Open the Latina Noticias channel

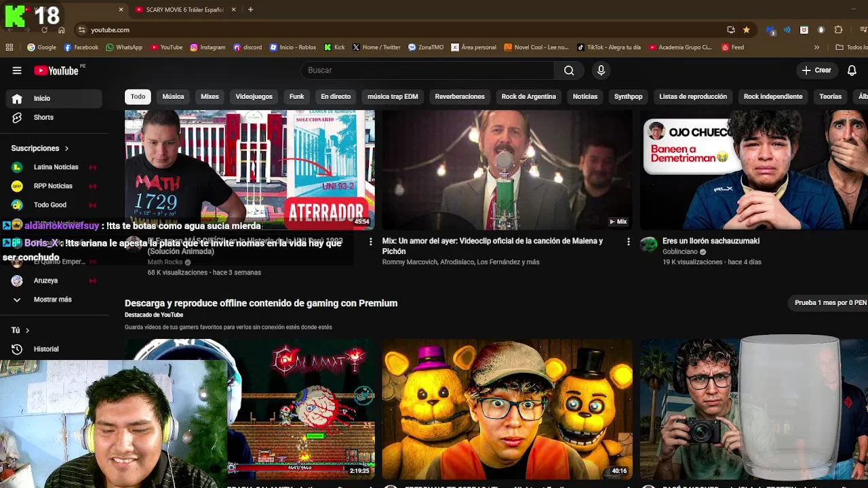pos(54,167)
